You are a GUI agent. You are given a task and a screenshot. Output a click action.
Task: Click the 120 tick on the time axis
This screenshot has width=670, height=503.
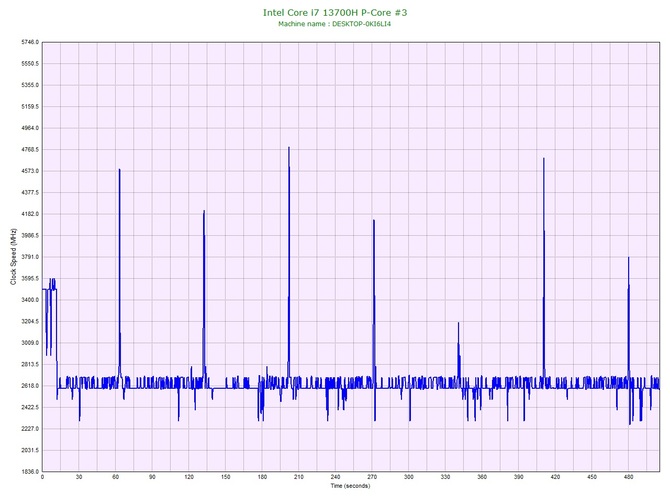coord(189,477)
